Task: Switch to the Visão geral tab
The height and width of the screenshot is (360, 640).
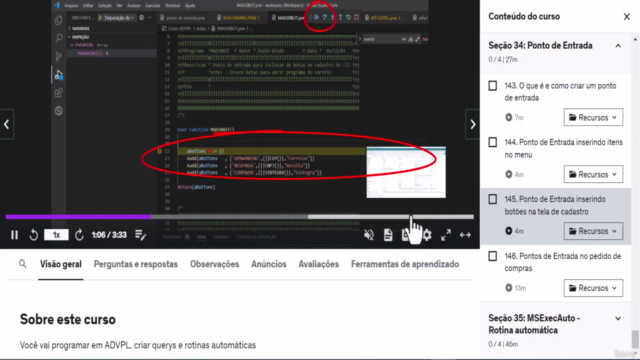Action: (x=61, y=264)
